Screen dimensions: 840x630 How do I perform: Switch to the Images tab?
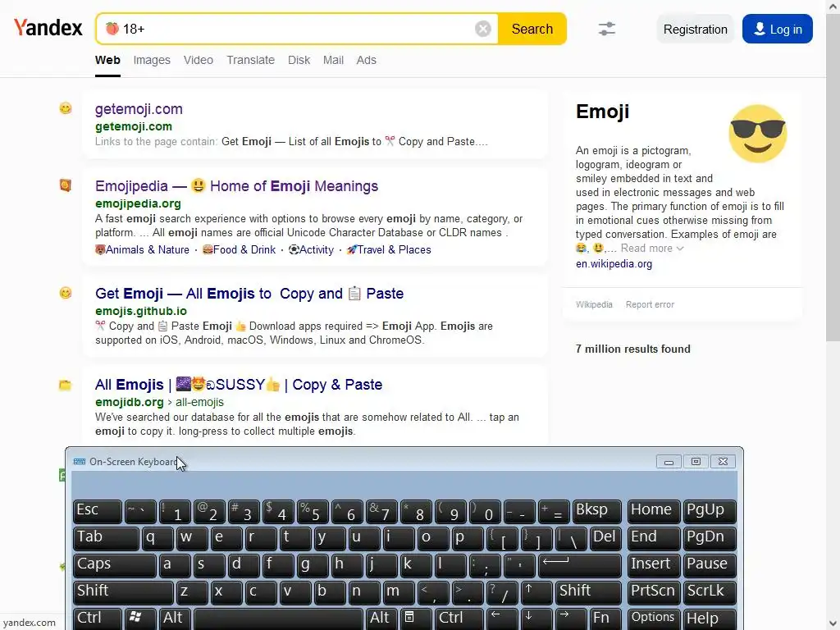152,60
